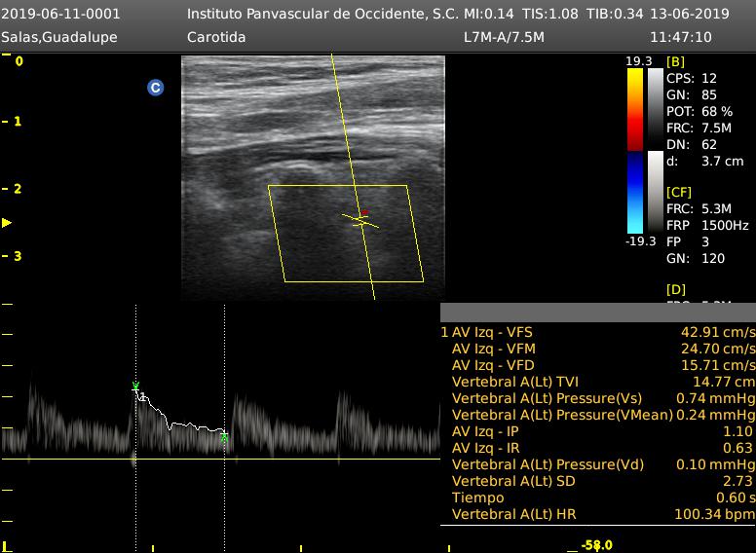
Task: Open the [D] Doppler parameters section
Action: pyautogui.click(x=675, y=289)
